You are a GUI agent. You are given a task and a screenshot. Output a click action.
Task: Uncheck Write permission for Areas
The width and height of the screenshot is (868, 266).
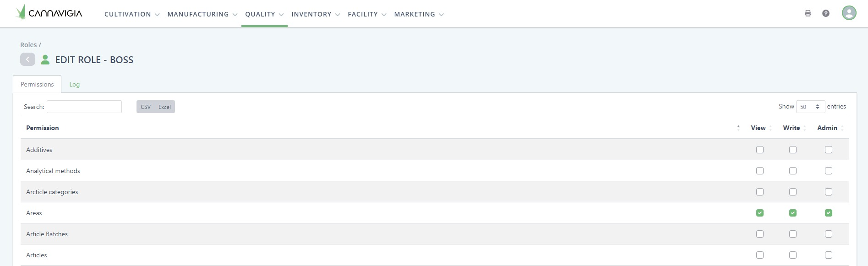(x=793, y=213)
